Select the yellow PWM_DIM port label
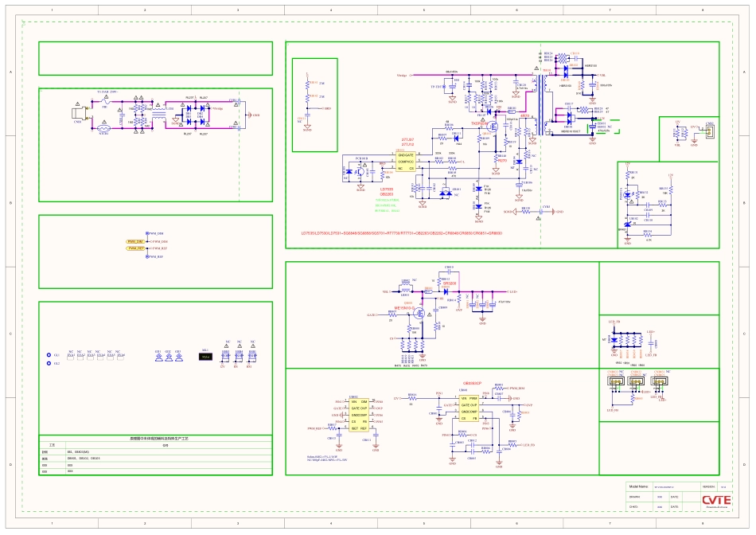Screen dimensions: 756x535 134,241
